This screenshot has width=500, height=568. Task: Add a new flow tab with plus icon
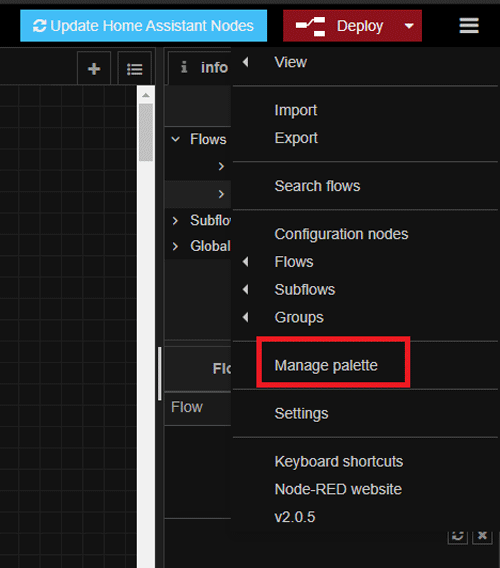(x=94, y=68)
